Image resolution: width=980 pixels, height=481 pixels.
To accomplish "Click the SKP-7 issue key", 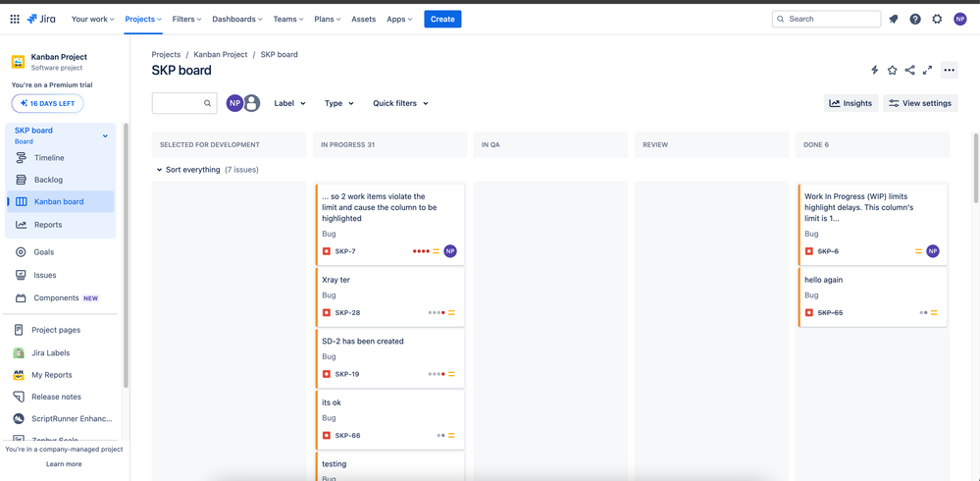I will pos(345,251).
